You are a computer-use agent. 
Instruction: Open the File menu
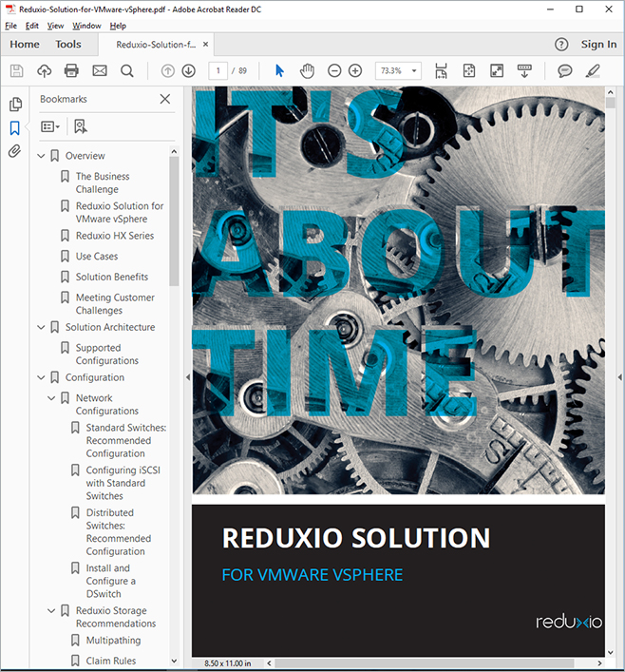[10, 26]
